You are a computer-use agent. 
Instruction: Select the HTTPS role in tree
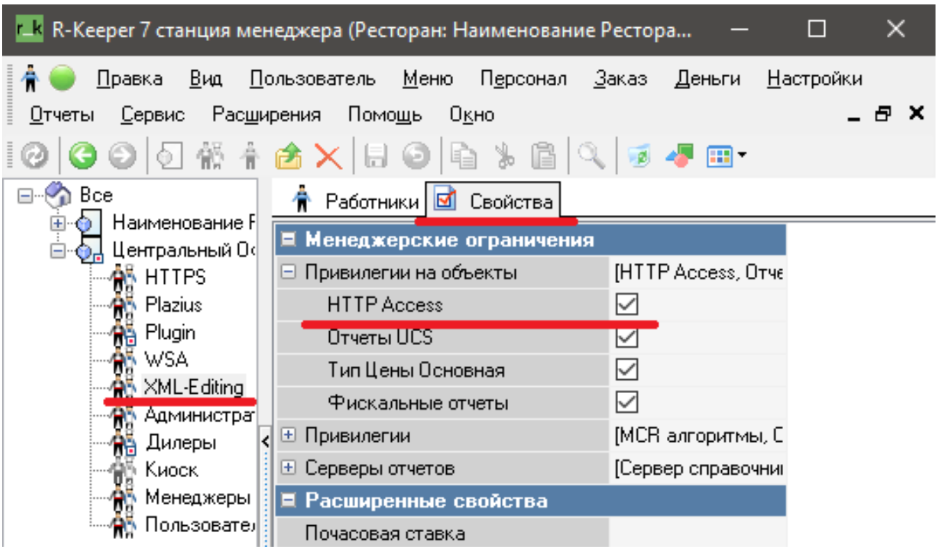pyautogui.click(x=175, y=278)
